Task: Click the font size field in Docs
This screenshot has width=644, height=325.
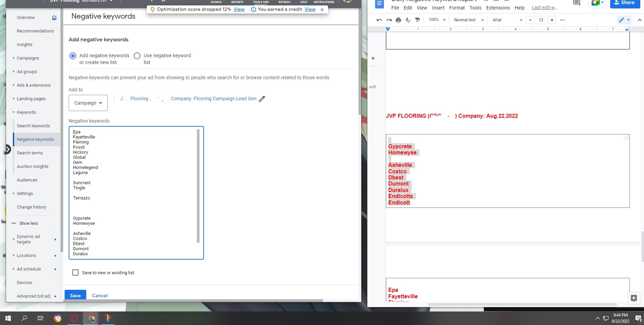Action: click(x=541, y=20)
